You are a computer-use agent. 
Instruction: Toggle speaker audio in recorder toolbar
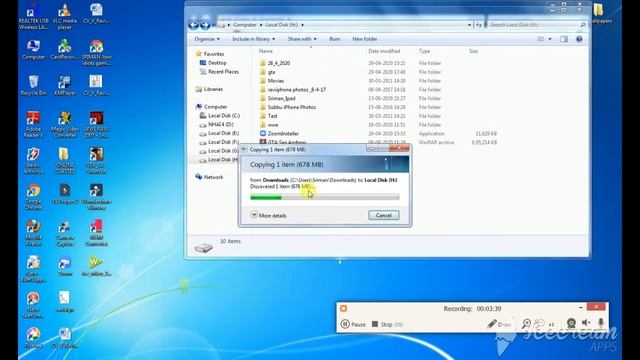click(x=586, y=323)
